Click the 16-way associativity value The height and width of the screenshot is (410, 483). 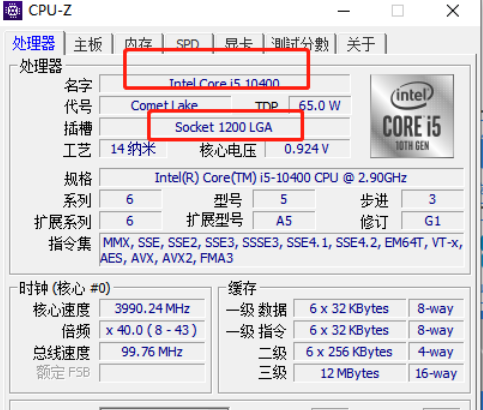pos(436,373)
